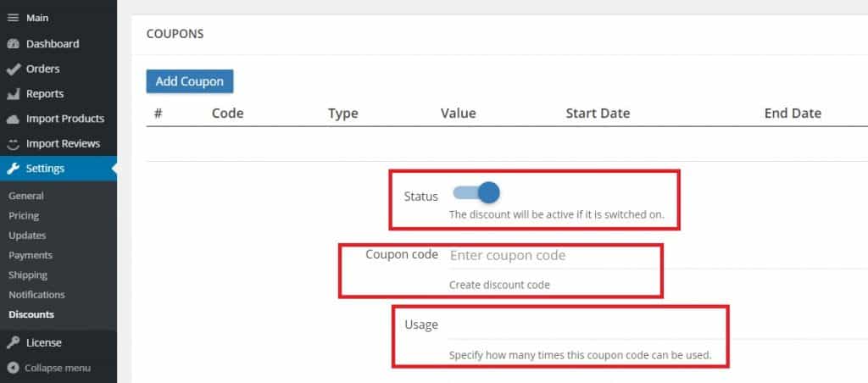Screen dimensions: 868x383
Task: Open the Payments settings page
Action: pos(31,255)
